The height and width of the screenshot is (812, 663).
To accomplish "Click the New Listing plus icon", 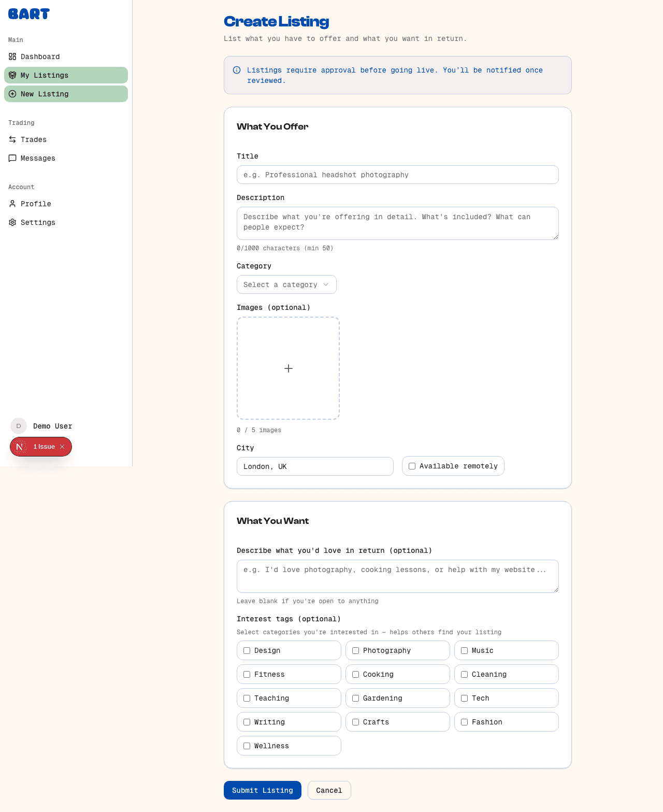I will click(x=12, y=94).
